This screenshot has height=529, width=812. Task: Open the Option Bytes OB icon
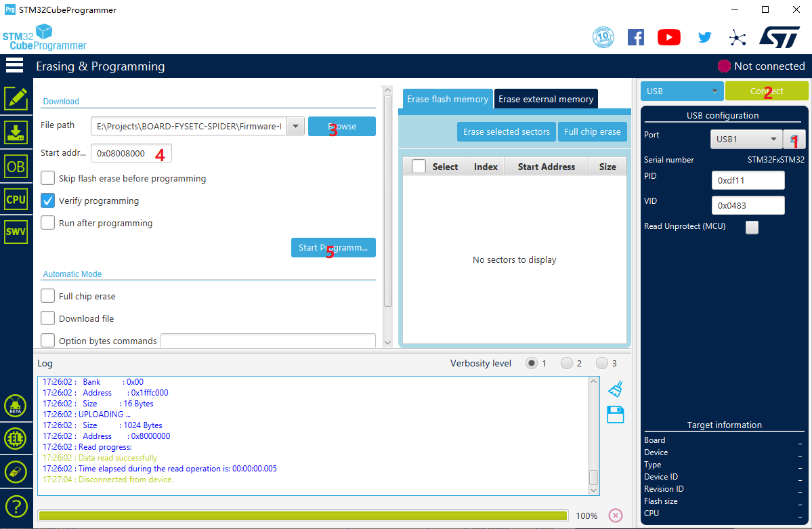point(16,167)
